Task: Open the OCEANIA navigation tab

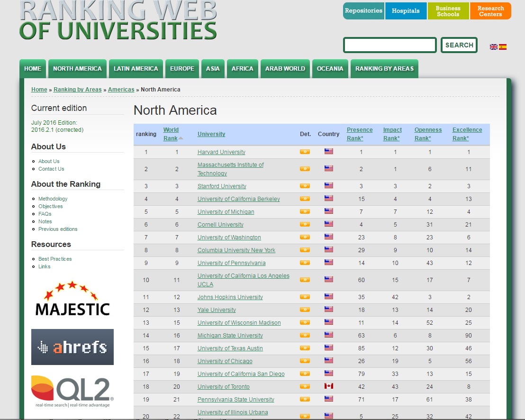Action: tap(330, 69)
